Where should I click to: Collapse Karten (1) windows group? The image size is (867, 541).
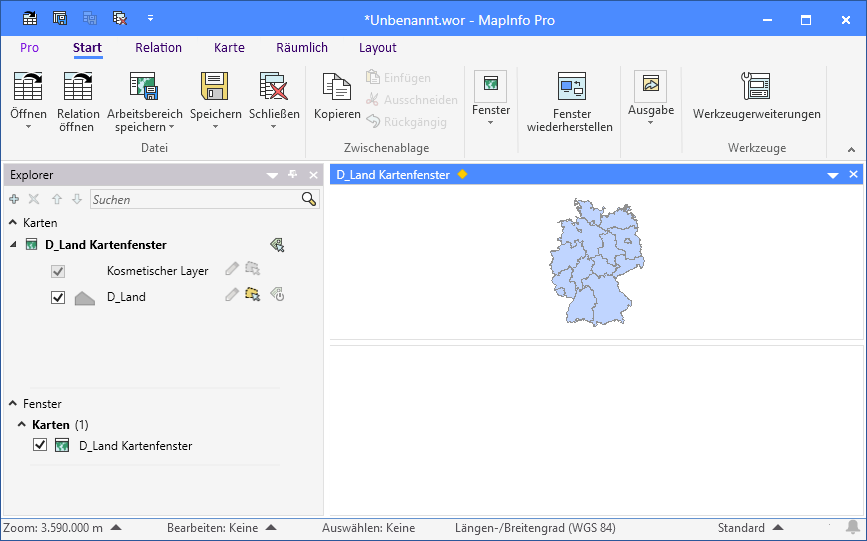point(22,424)
